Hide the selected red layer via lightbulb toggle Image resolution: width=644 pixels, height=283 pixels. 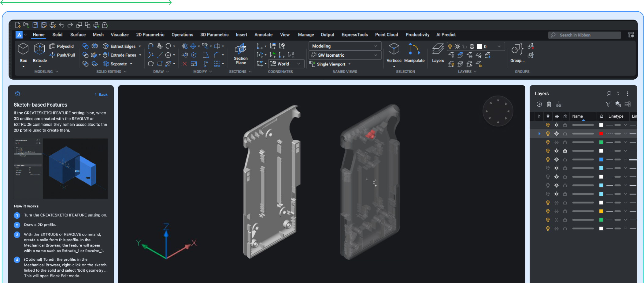(x=547, y=134)
